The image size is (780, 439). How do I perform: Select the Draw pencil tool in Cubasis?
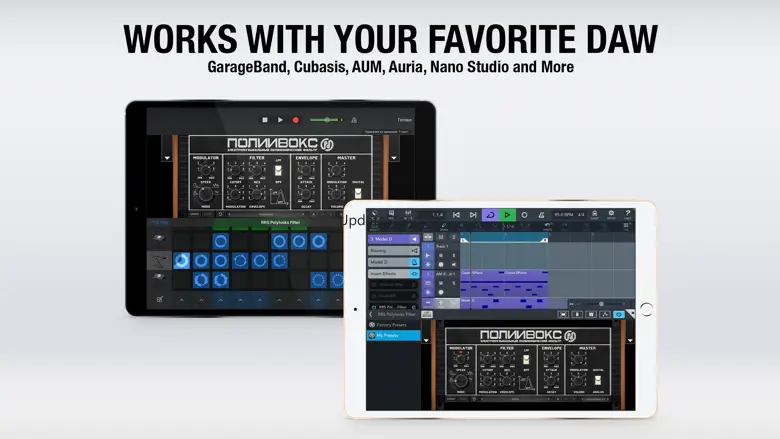click(444, 227)
